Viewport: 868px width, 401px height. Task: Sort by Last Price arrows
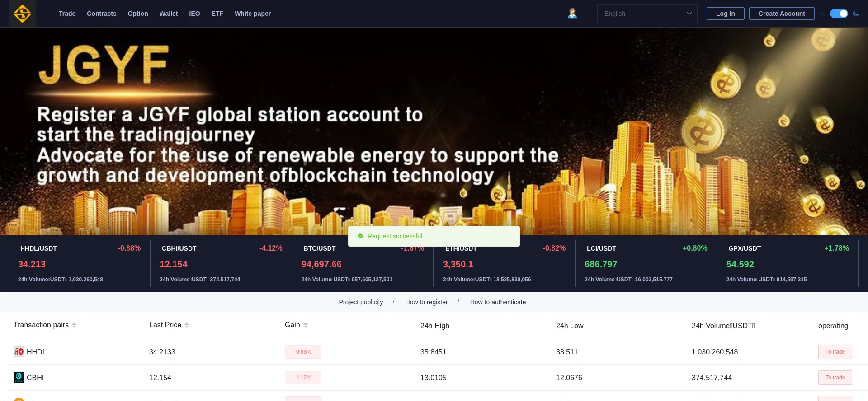[187, 325]
